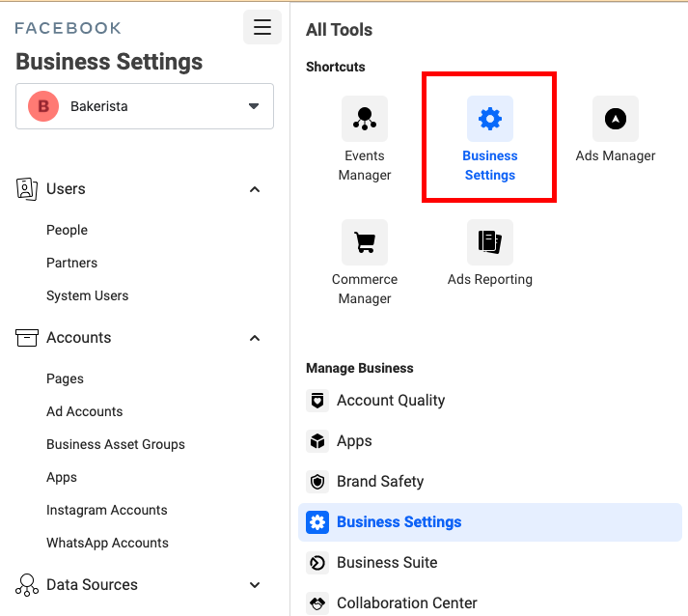The image size is (688, 616).
Task: Open Pages under Accounts
Action: pos(65,378)
